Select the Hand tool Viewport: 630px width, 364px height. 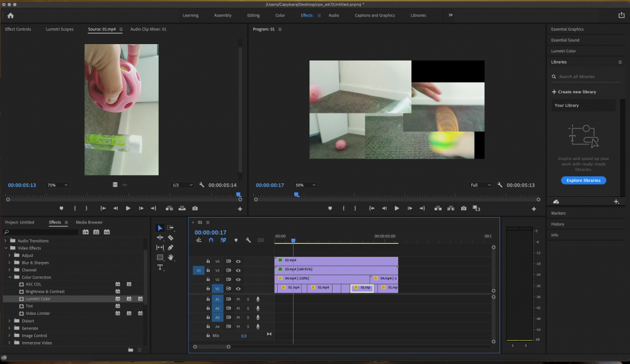point(171,257)
